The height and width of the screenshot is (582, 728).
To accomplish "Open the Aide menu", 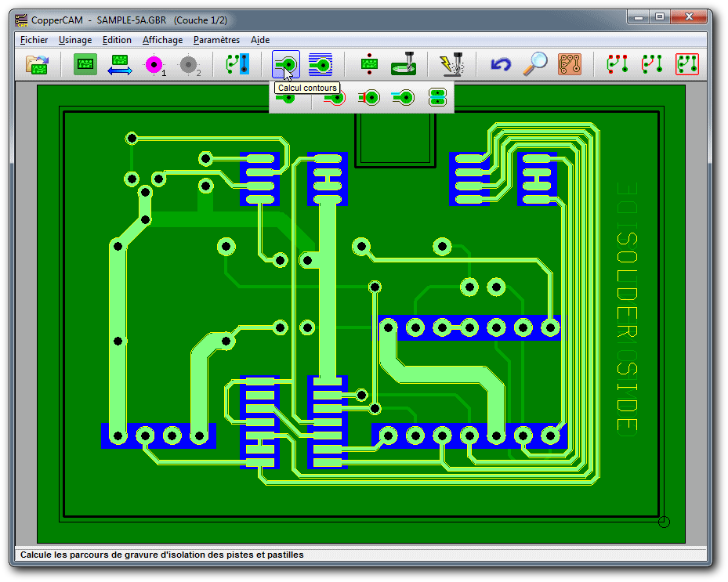I will (x=260, y=40).
